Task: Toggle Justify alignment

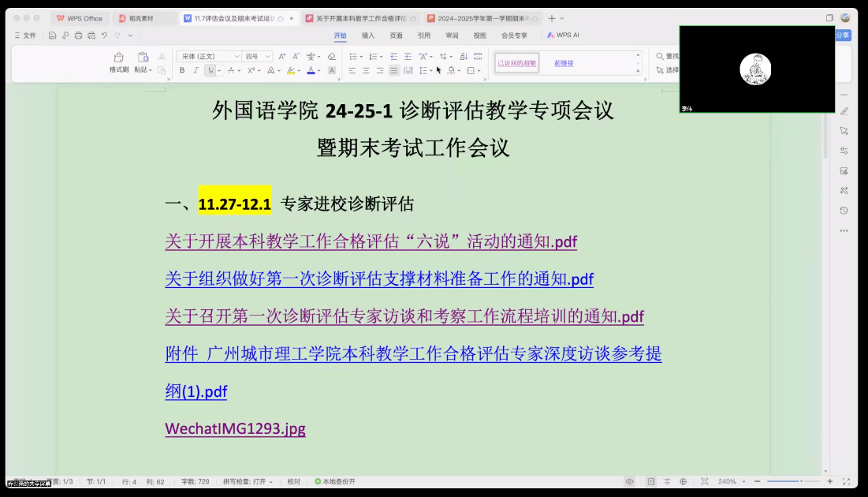Action: pos(393,70)
